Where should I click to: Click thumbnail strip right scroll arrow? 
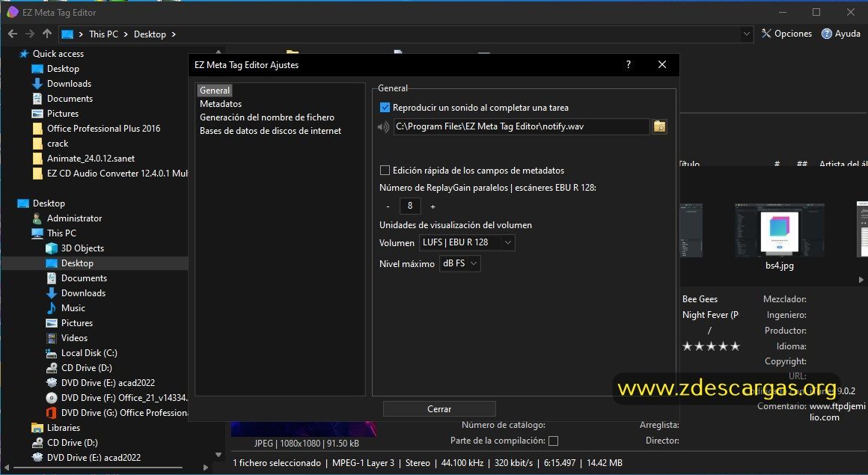pyautogui.click(x=861, y=280)
